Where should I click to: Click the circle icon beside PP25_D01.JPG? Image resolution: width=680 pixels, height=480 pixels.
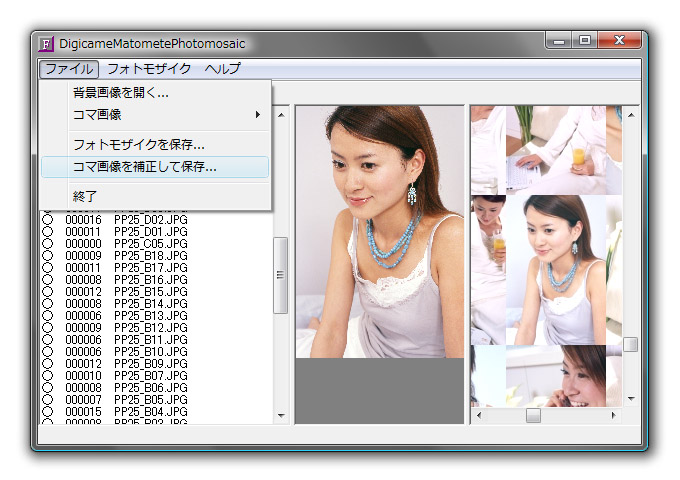(48, 232)
